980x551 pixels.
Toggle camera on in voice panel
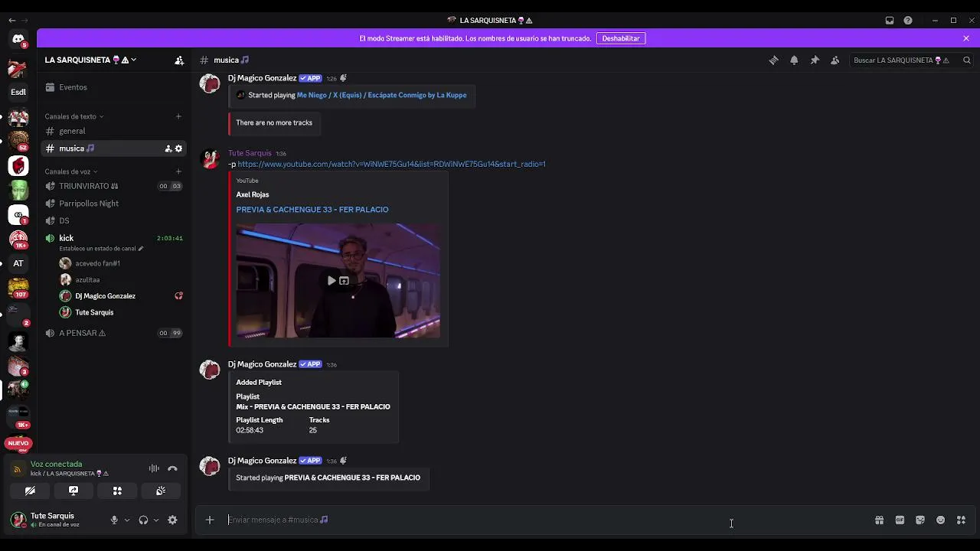coord(30,491)
